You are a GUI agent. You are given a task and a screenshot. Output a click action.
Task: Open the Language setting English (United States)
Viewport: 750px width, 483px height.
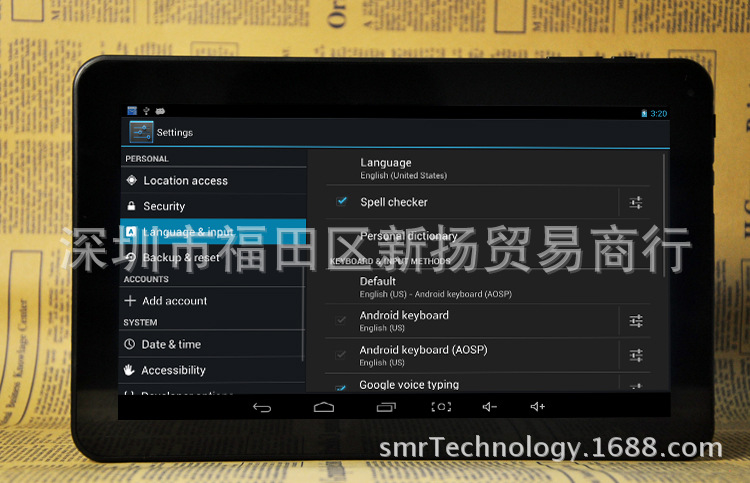click(488, 168)
